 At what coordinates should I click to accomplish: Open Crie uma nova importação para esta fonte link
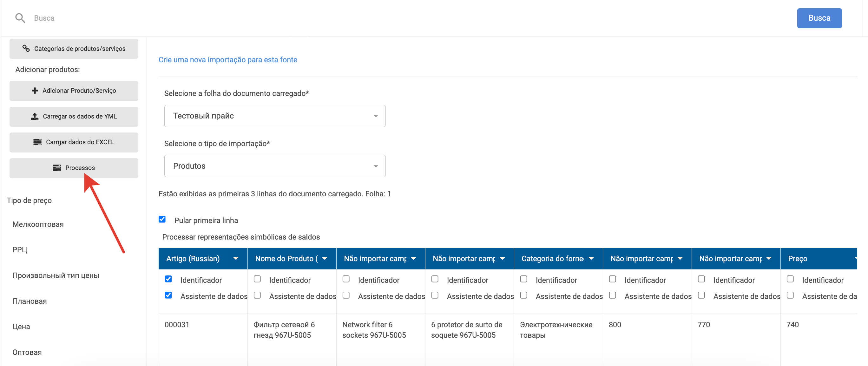coord(228,60)
